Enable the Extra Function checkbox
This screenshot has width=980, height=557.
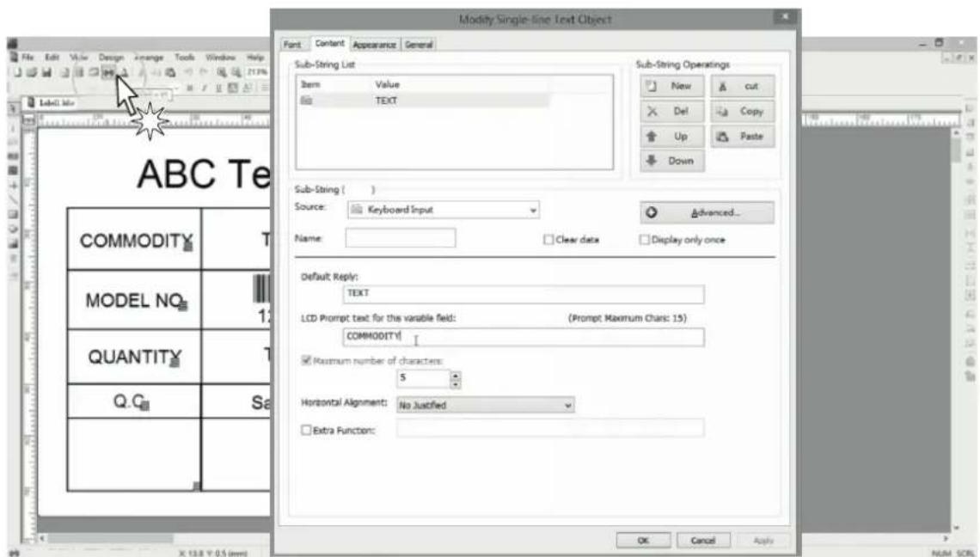tap(306, 430)
